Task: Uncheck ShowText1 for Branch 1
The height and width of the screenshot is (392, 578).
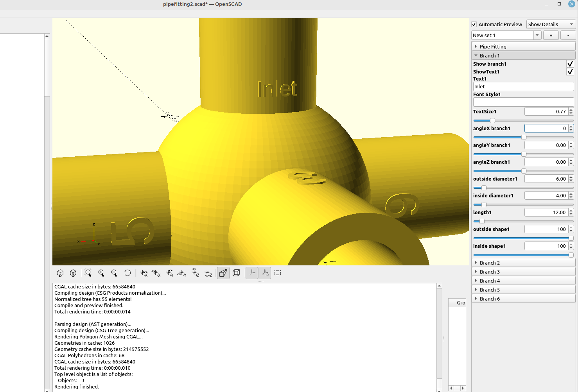Action: [x=570, y=72]
